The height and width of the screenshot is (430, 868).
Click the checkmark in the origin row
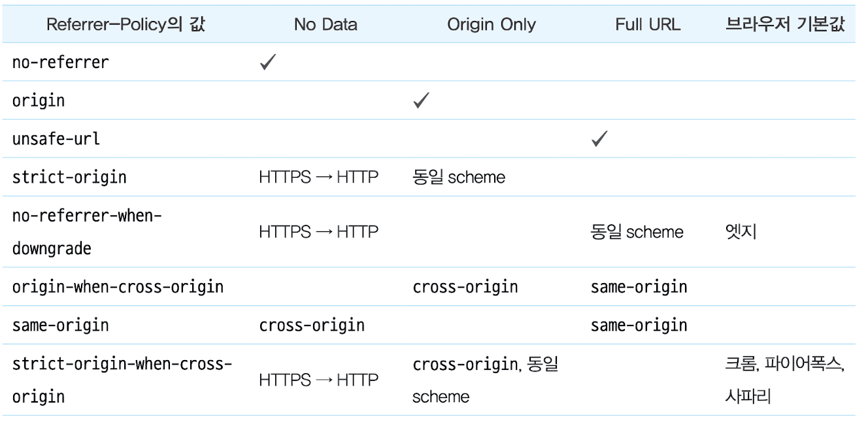[421, 101]
